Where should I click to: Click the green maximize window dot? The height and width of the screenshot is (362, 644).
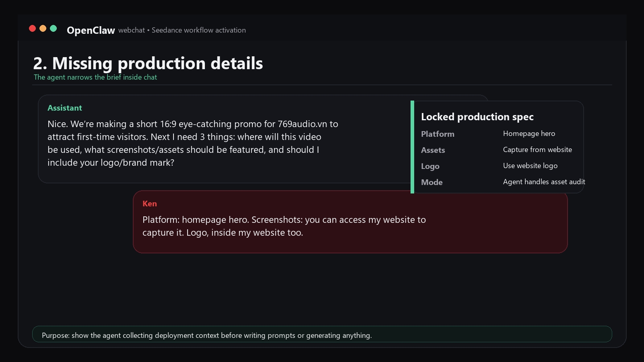point(53,28)
